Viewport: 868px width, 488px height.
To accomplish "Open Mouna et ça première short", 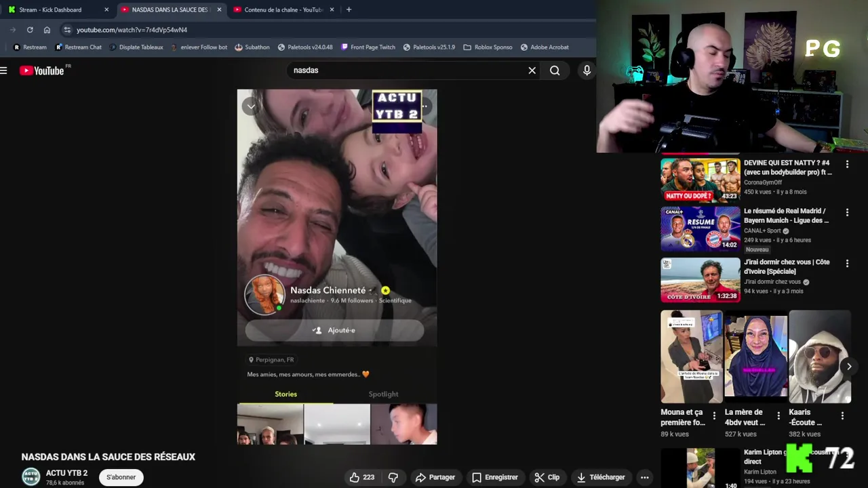I will 692,357.
